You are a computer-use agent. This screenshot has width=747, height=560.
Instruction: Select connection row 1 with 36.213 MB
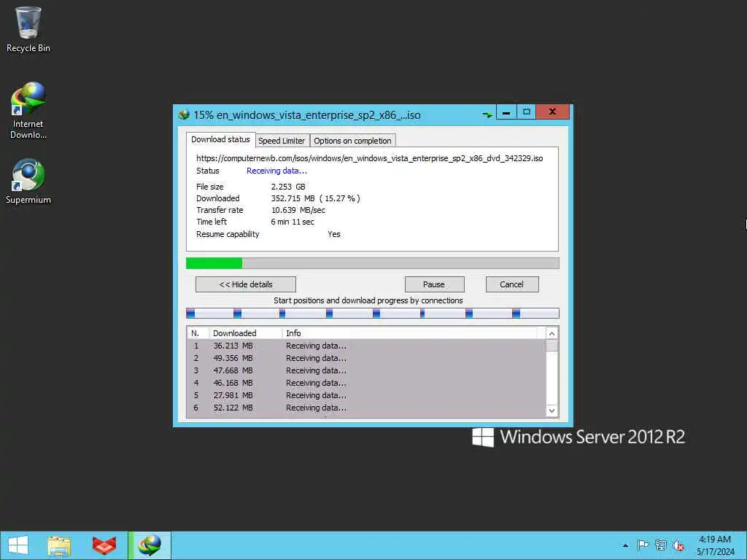coord(366,346)
